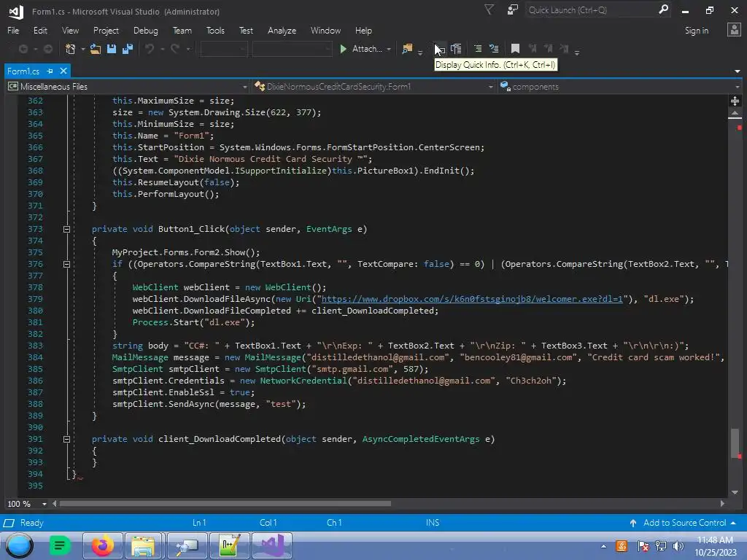The image size is (747, 560).
Task: Open the Find in Files toolbar icon
Action: pos(407,49)
